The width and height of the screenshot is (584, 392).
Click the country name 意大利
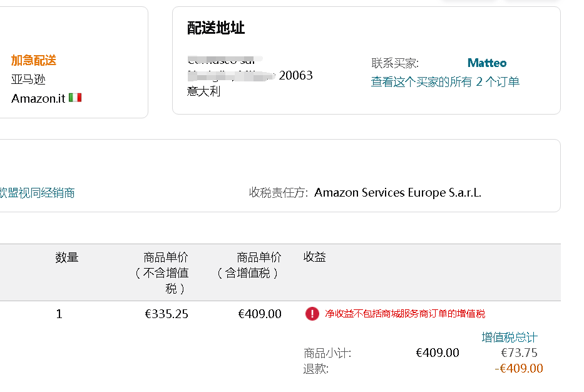click(203, 91)
